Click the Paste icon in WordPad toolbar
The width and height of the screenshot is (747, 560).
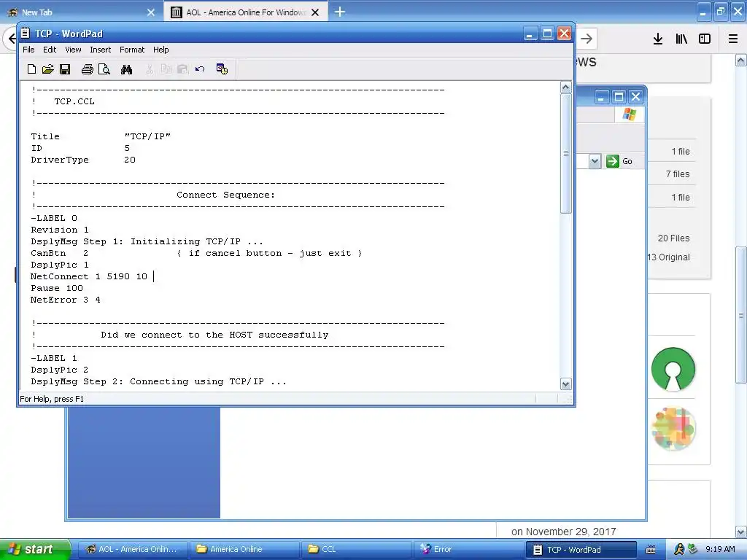[182, 69]
